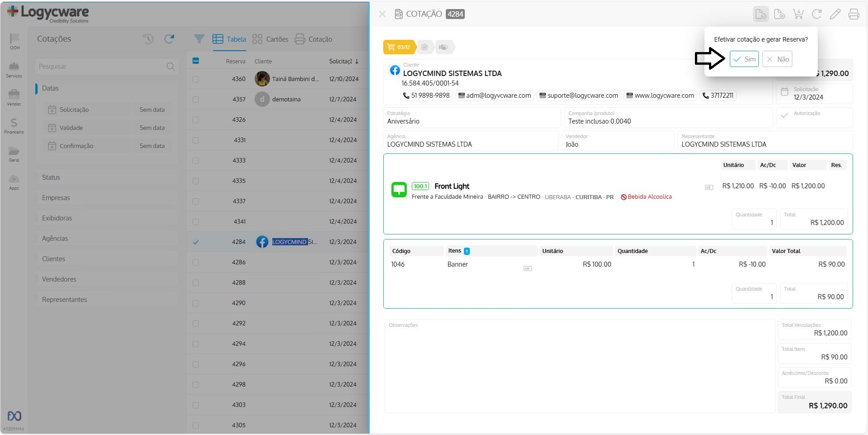Uncheck the selected row 4284
Screen dimensions: 868x435
[196, 242]
